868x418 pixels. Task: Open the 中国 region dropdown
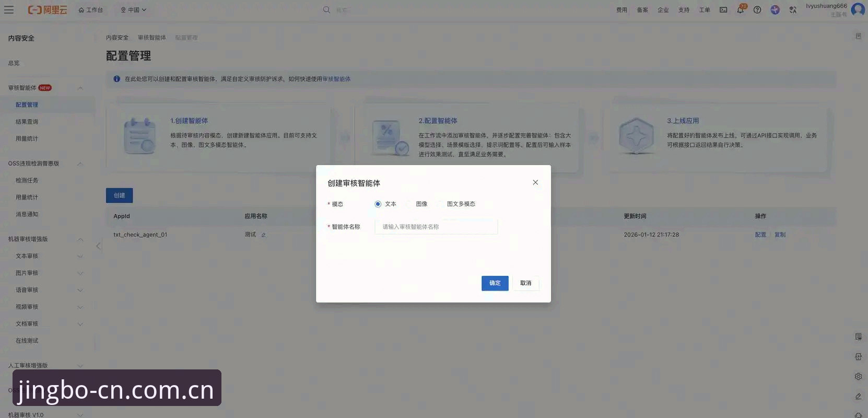pos(133,9)
